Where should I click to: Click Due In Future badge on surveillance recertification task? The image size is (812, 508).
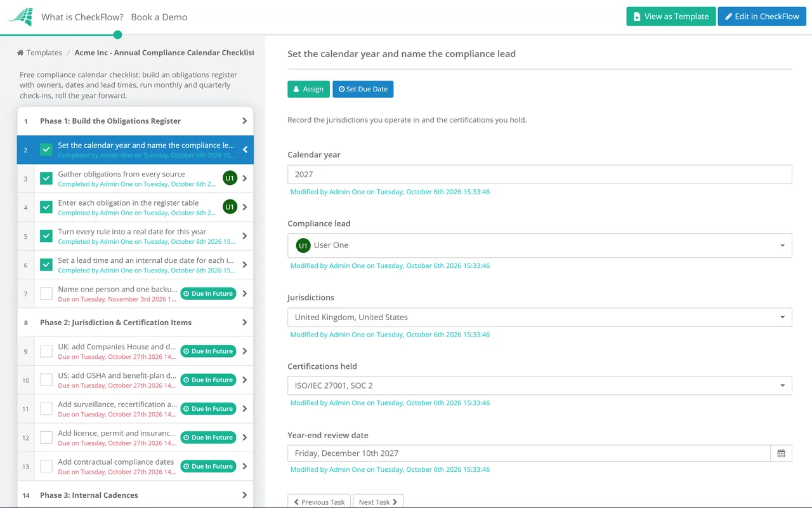[x=208, y=409]
